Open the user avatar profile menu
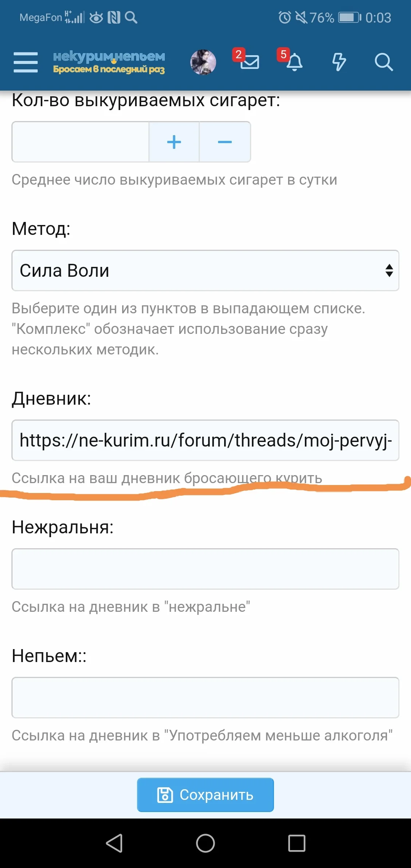Screen dimensions: 411x868 203,62
